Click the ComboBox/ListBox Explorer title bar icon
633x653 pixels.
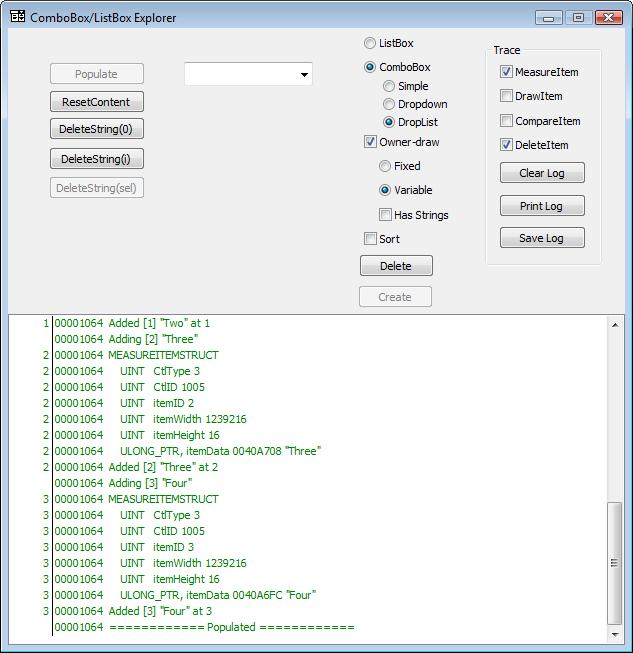[17, 17]
